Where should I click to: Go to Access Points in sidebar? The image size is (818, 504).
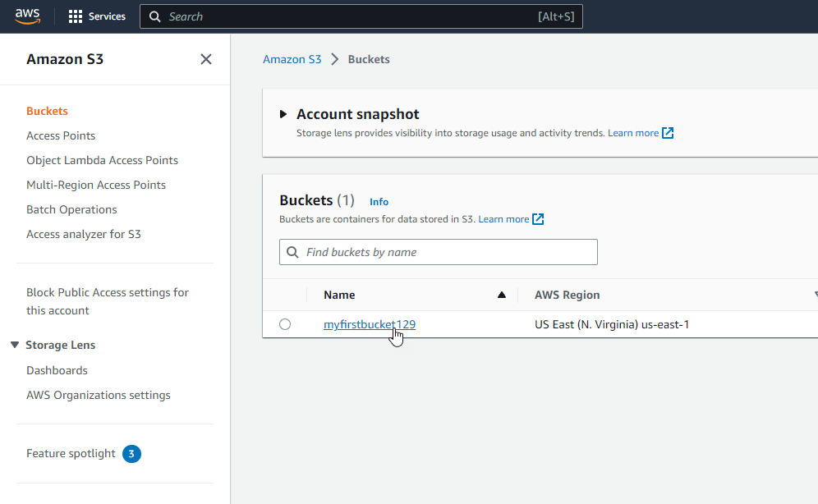click(x=61, y=135)
